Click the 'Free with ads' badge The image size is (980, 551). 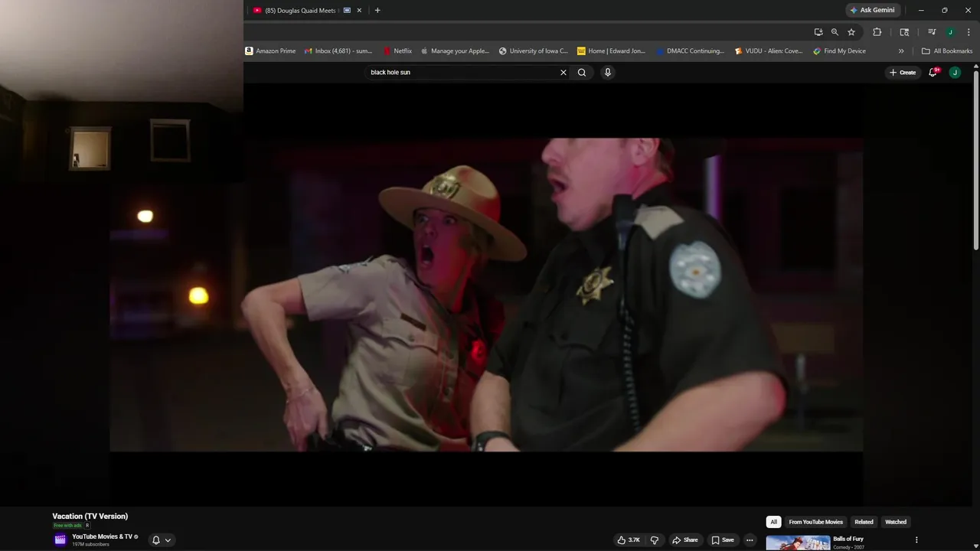click(x=67, y=526)
